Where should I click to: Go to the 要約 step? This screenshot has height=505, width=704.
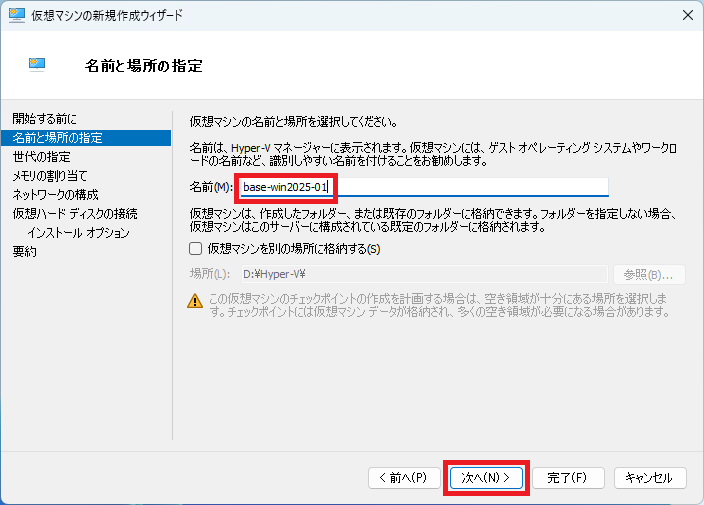click(x=24, y=251)
